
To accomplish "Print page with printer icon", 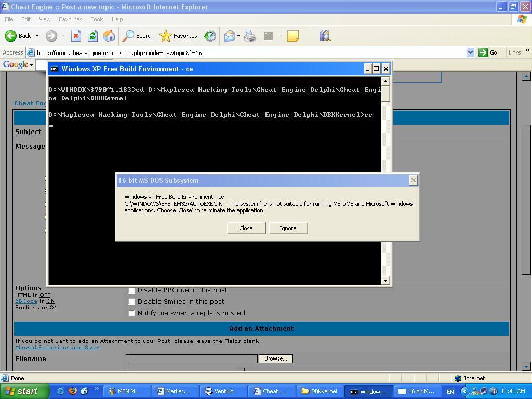I will coord(250,36).
